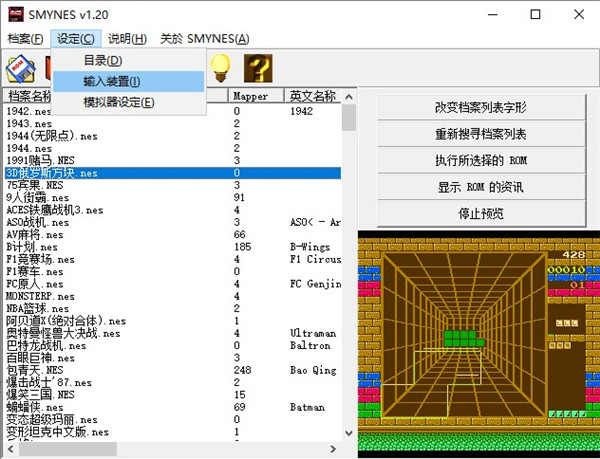Open the 关於 SMYNES(A) menu

coord(205,39)
